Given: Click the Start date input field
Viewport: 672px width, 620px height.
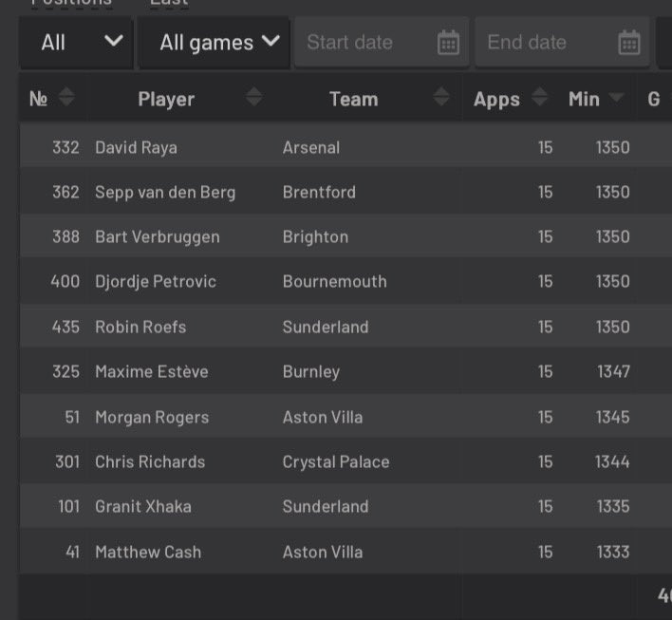Looking at the screenshot, I should [x=382, y=43].
